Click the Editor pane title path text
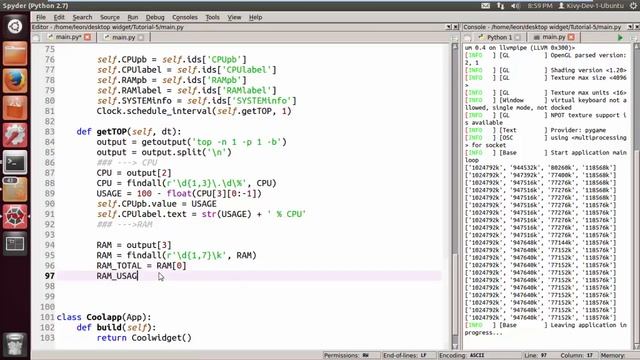Image resolution: width=640 pixels, height=360 pixels. click(108, 27)
